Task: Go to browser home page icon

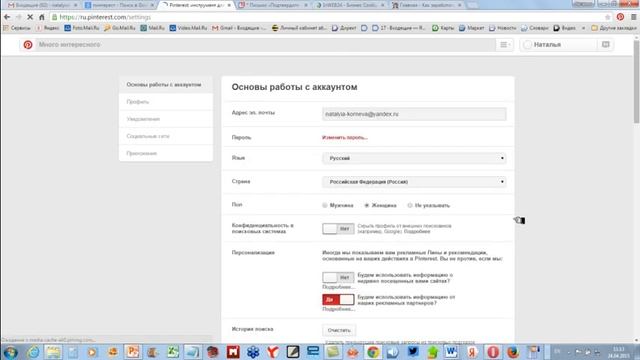Action: (42, 17)
